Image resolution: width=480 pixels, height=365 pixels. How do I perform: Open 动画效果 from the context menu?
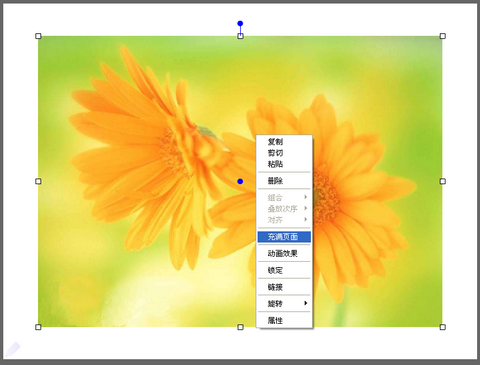pyautogui.click(x=284, y=254)
